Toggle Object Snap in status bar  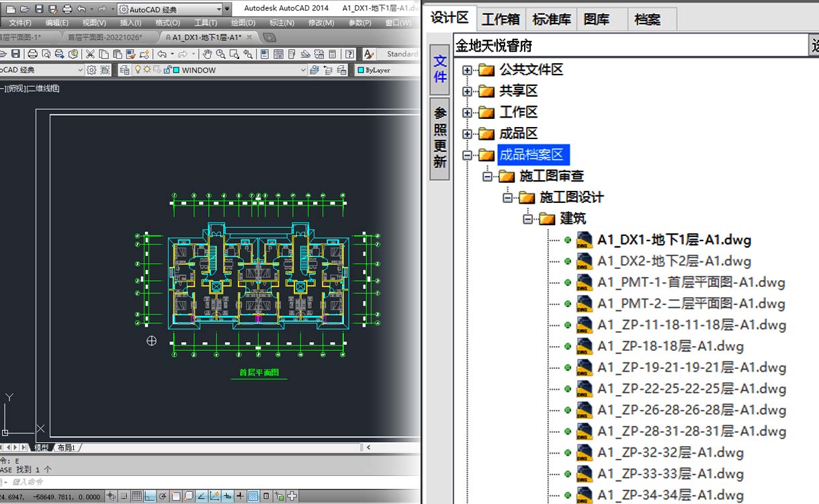tap(176, 497)
